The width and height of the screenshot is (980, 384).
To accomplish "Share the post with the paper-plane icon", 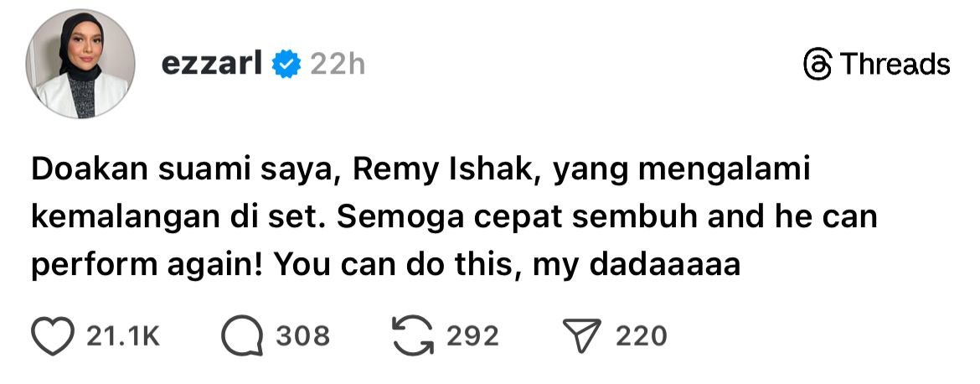I will (x=586, y=335).
